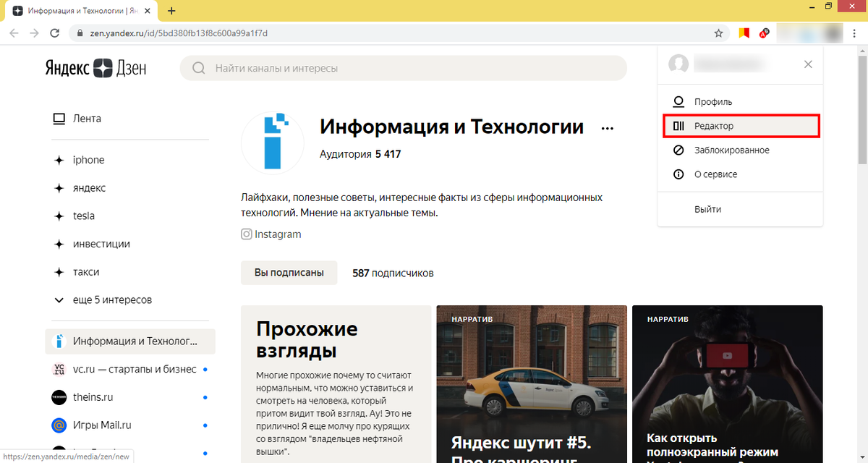Click Аудитория 5 417 text
Screen dimensions: 868x463
[x=360, y=154]
